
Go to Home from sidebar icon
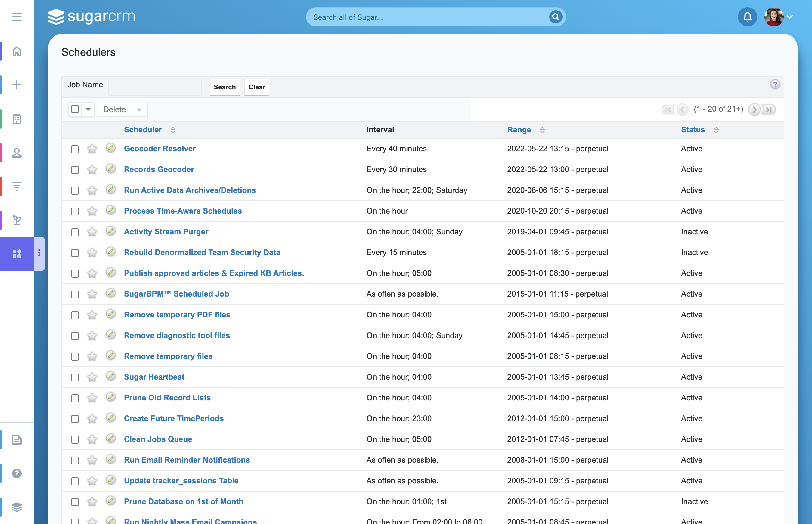point(17,51)
